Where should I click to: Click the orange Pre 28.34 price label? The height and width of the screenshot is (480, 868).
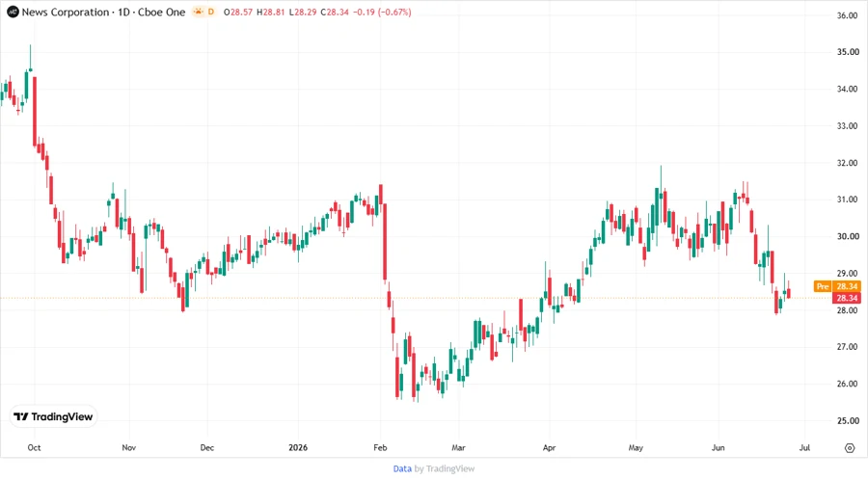(837, 286)
